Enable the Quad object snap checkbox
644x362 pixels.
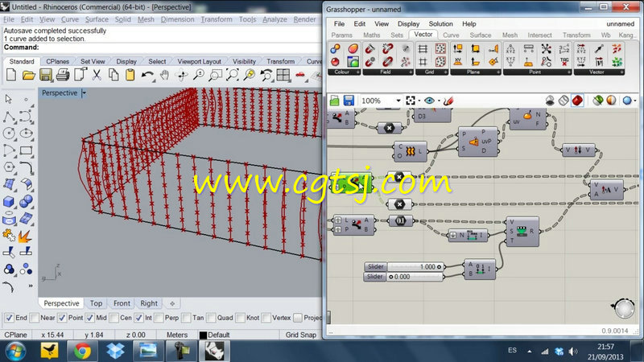coord(211,318)
